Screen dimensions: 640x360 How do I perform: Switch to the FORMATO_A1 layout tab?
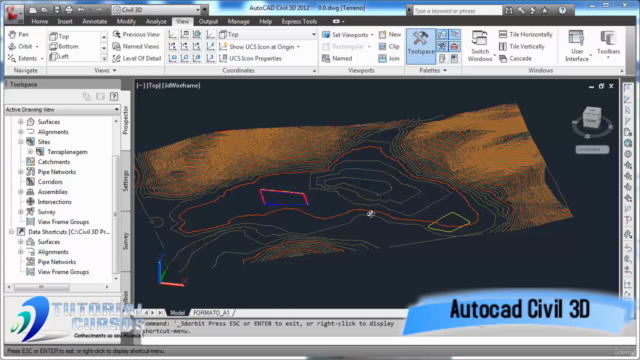click(211, 313)
